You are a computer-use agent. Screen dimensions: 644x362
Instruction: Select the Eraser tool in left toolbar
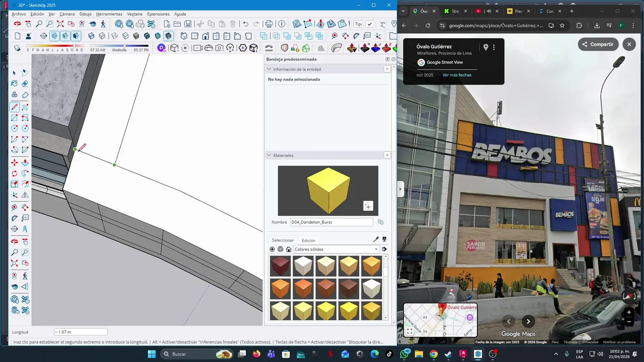[25, 83]
